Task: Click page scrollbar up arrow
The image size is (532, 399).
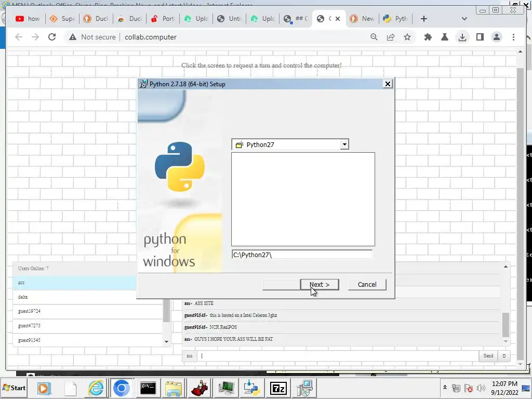Action: pos(520,52)
